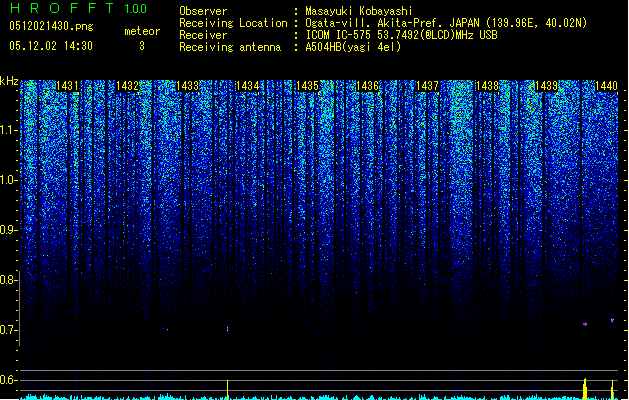Screen dimensions: 629x400
Task: Click the 1432 time marker
Action: pyautogui.click(x=127, y=86)
